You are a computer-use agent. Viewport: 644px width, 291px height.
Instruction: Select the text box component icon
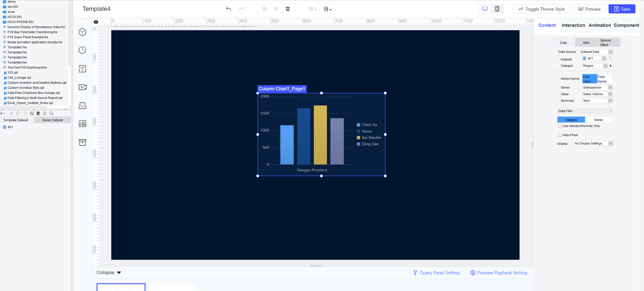pos(83,69)
